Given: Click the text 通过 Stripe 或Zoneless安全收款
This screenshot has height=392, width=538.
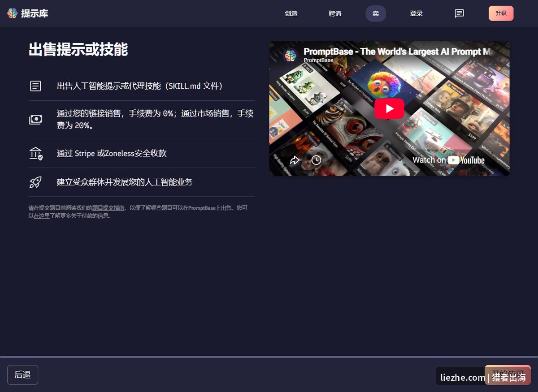Looking at the screenshot, I should click(112, 153).
